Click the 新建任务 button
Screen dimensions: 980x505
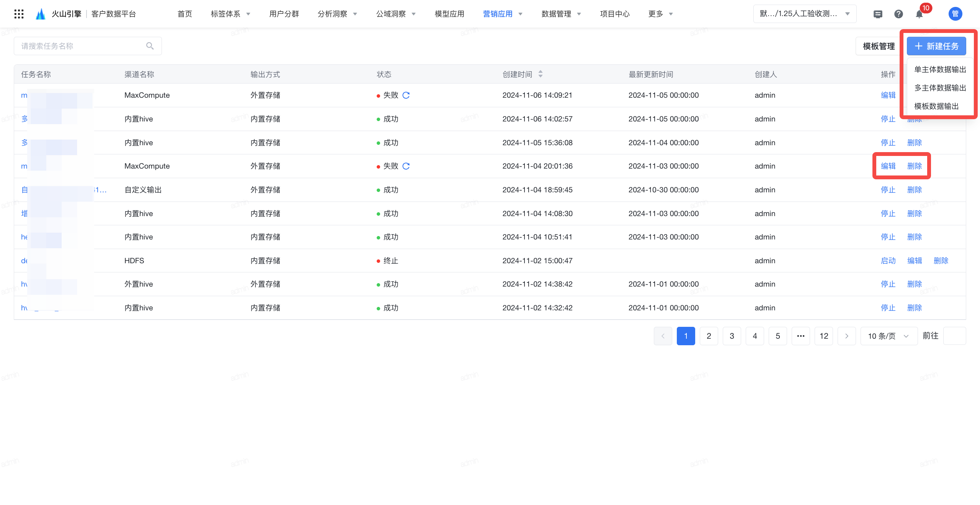[x=936, y=46]
